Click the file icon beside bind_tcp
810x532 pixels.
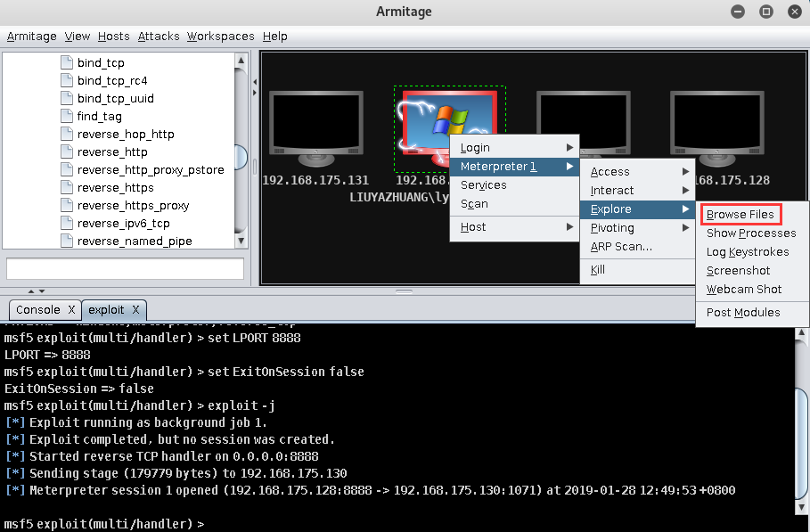[67, 62]
